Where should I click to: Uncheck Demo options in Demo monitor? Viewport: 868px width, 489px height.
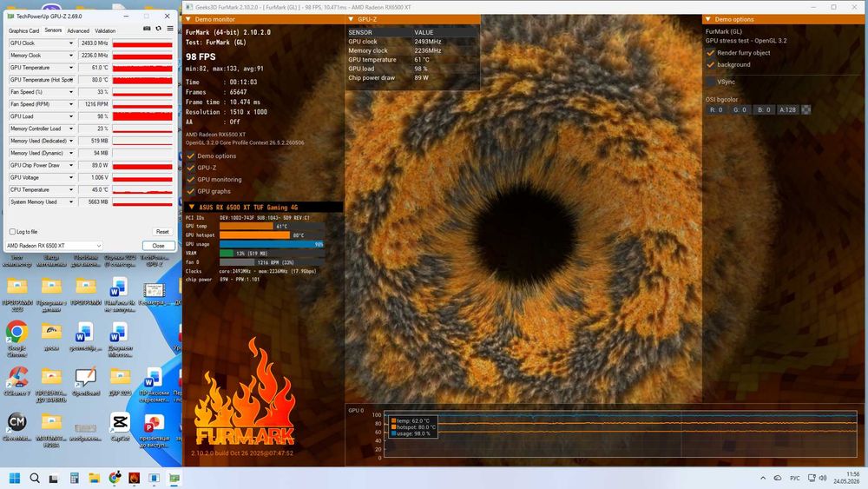[191, 155]
